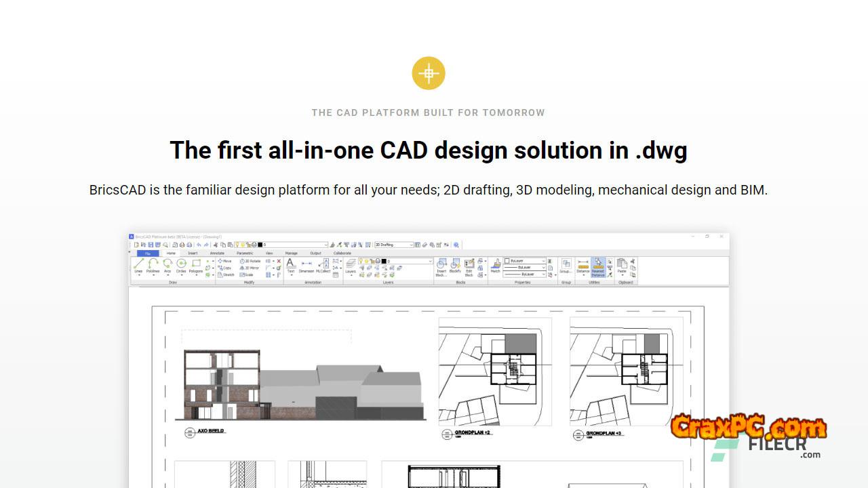Click the black layer color swatch in top toolbar
The image size is (868, 488).
259,245
